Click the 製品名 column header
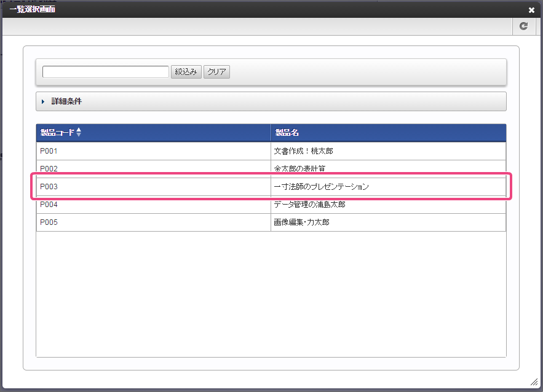The image size is (543, 392). [388, 133]
